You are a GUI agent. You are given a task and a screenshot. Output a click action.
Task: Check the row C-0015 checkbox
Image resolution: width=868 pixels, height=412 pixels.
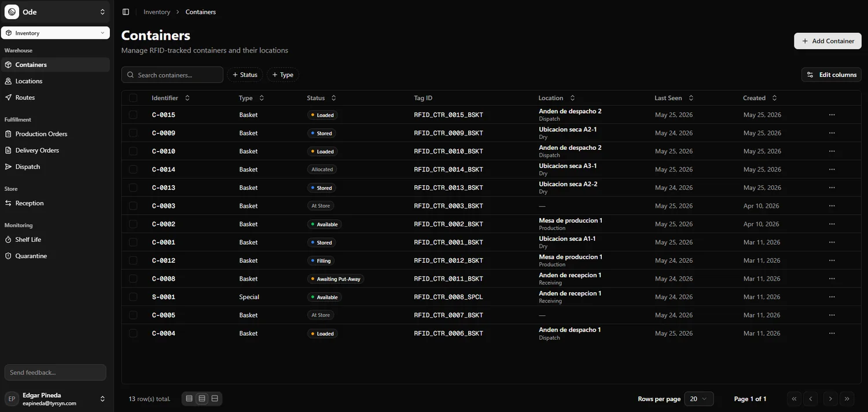pyautogui.click(x=133, y=115)
